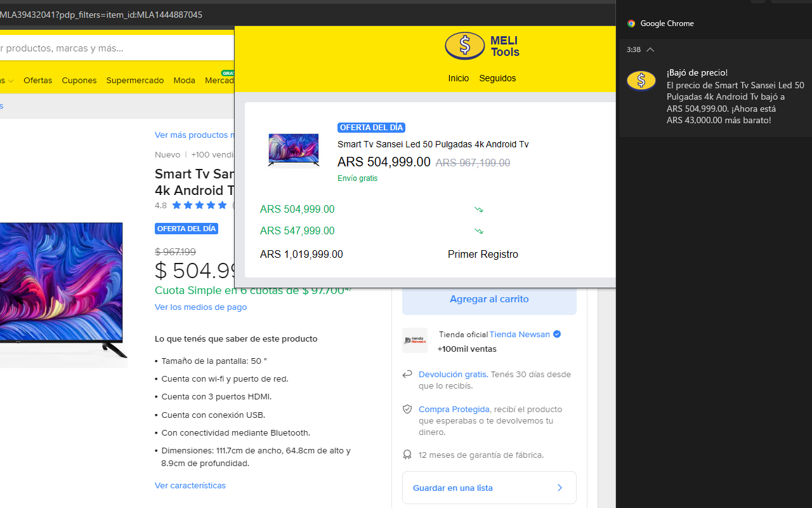The width and height of the screenshot is (812, 508).
Task: Select price history row ARS 1,019,999.00
Action: 301,254
